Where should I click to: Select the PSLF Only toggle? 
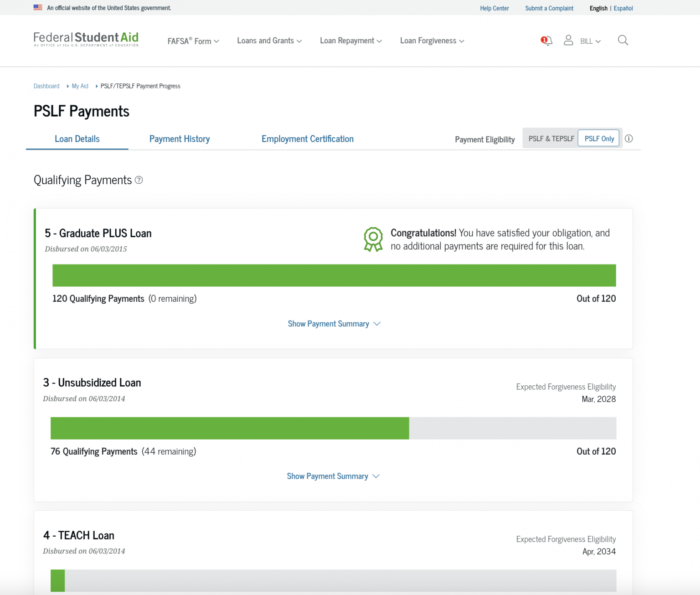pyautogui.click(x=598, y=138)
